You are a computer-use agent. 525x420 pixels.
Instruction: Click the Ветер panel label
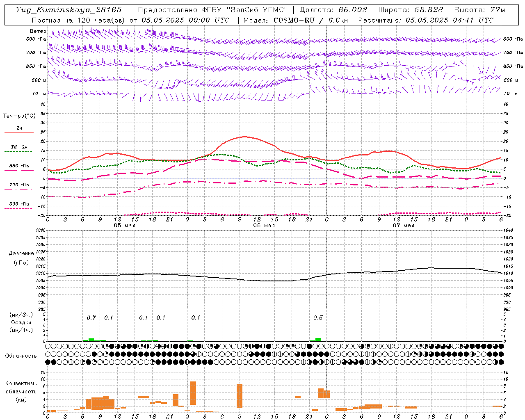click(x=38, y=31)
